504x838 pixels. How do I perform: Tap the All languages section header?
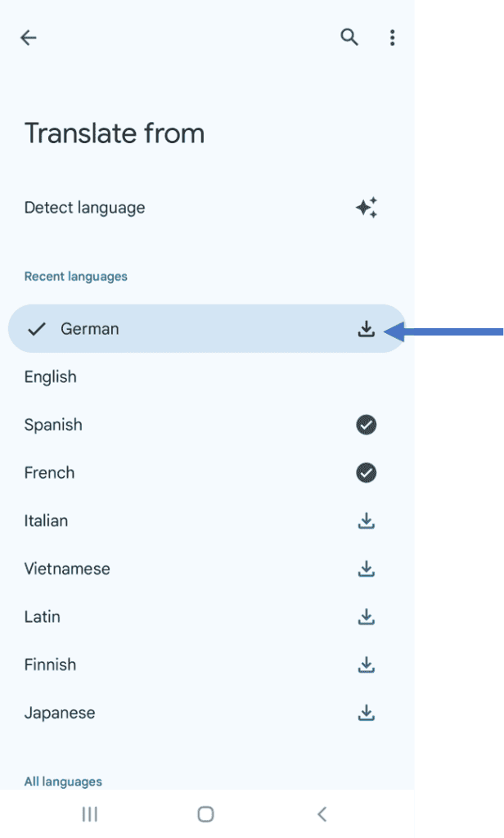(63, 781)
